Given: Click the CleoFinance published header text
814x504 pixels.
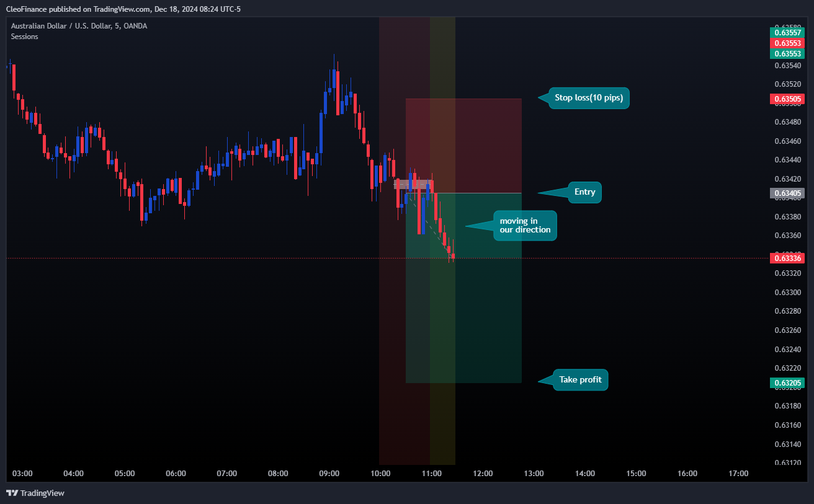Looking at the screenshot, I should (123, 8).
